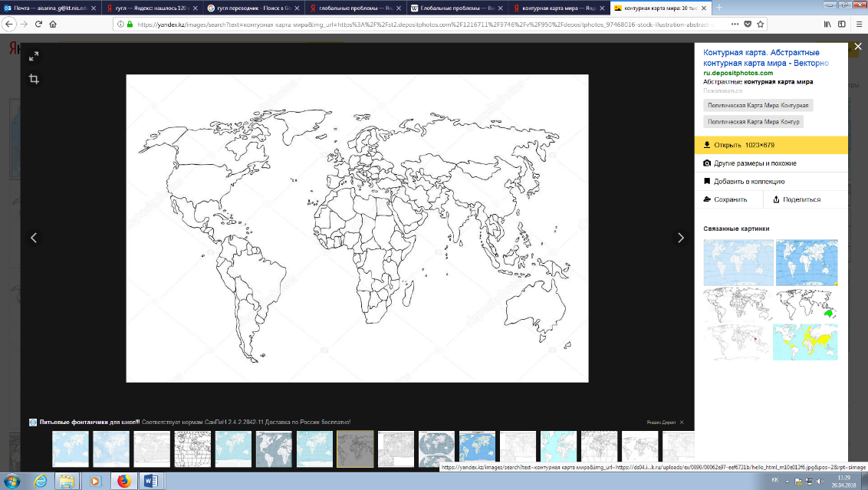This screenshot has width=868, height=490.
Task: Open Firefox home page
Action: (53, 24)
